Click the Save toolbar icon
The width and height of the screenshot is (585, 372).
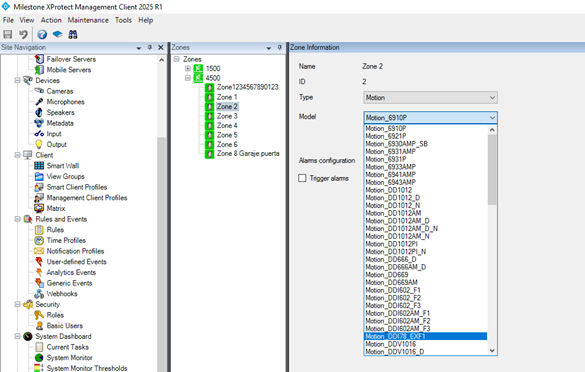[x=7, y=34]
